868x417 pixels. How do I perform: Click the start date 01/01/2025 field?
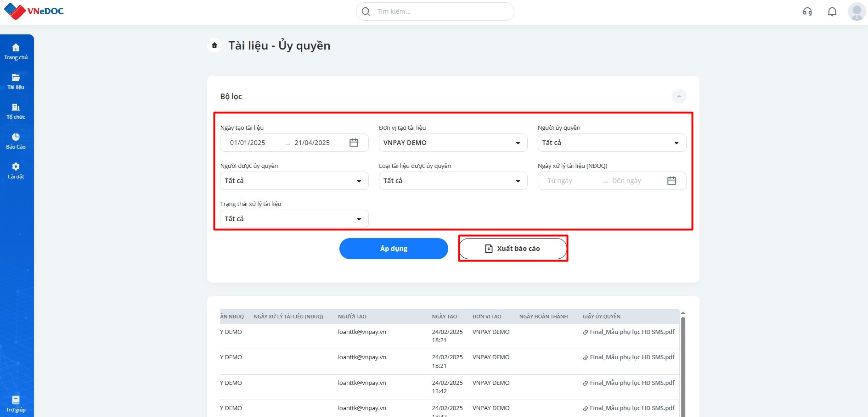pos(248,143)
